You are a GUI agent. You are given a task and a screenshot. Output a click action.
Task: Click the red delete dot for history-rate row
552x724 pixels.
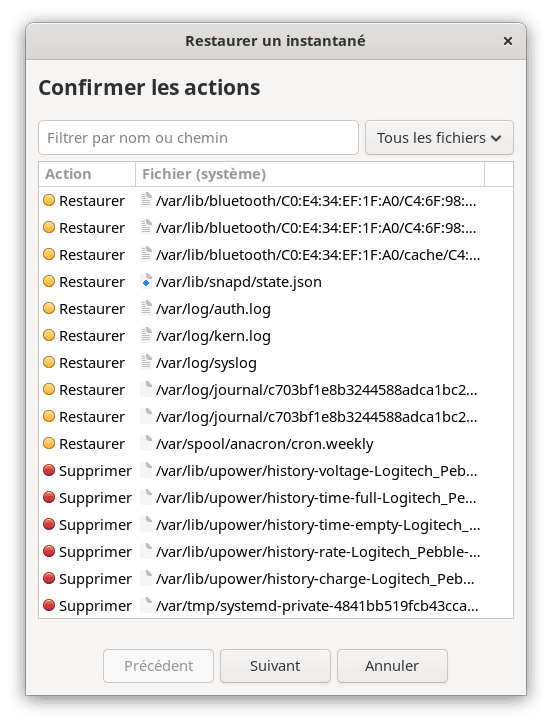[49, 551]
